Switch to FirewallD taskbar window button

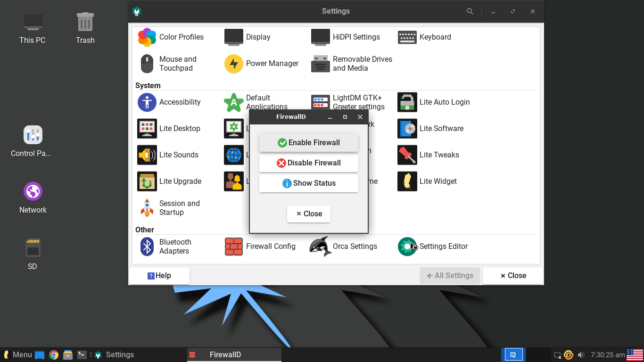[234, 355]
